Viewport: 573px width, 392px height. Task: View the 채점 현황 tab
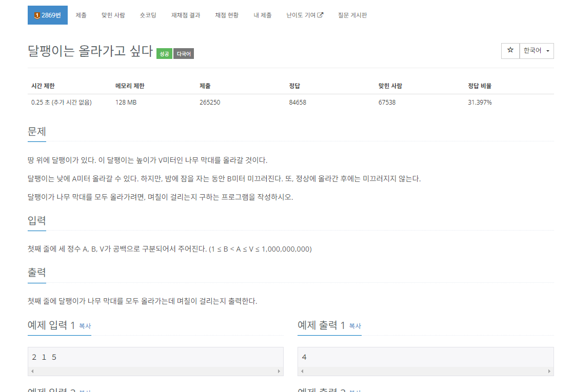point(227,15)
